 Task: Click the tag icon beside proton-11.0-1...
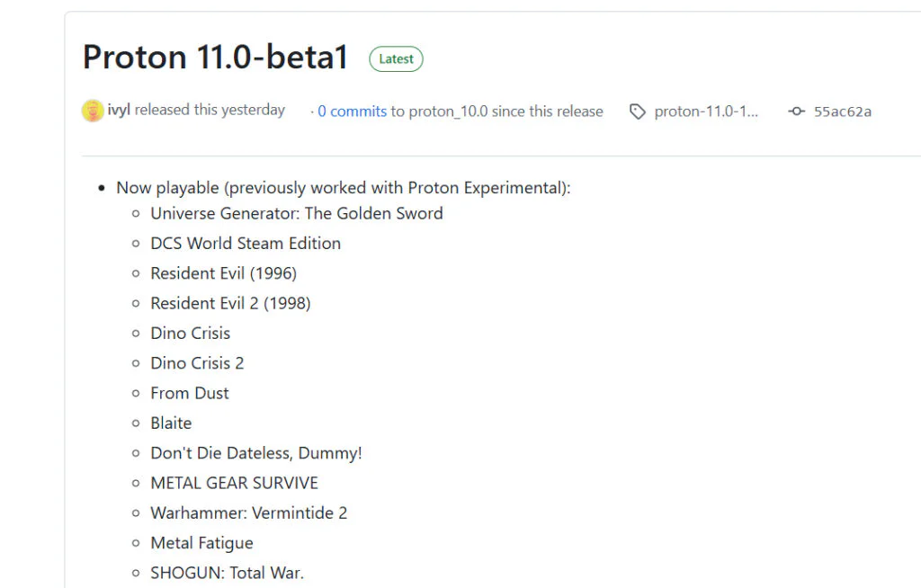(638, 111)
